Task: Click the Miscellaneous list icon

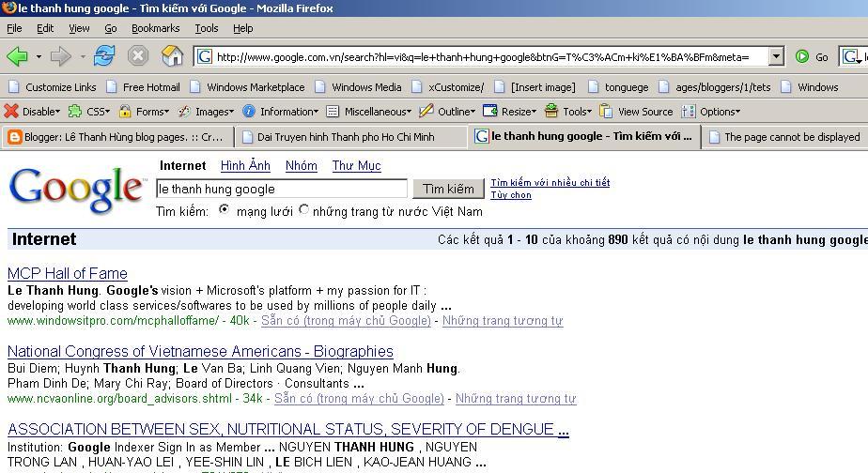Action: tap(333, 111)
